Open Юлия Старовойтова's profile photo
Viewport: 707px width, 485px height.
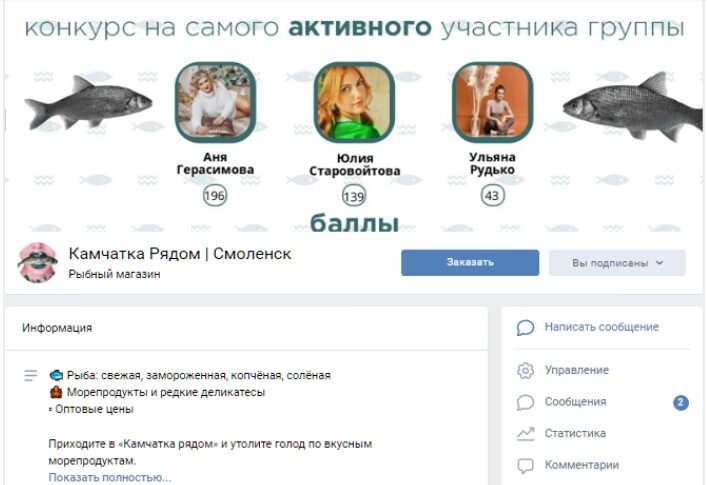tap(354, 102)
